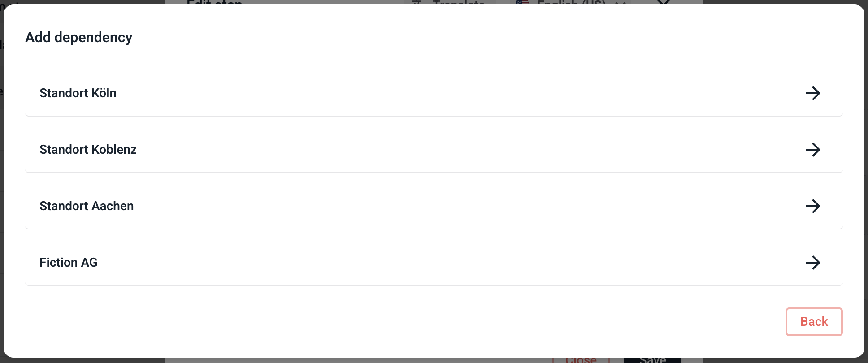
Task: Click the US flag icon
Action: pos(522,2)
